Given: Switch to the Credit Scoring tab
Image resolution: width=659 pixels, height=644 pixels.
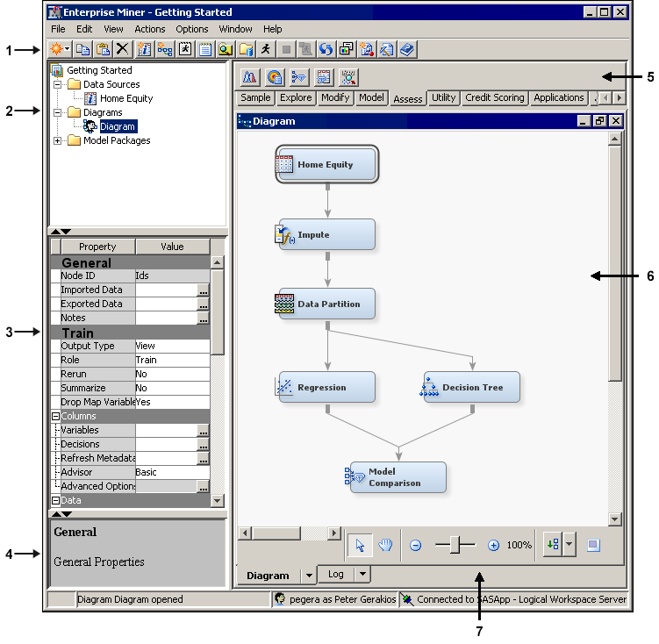Looking at the screenshot, I should tap(494, 97).
